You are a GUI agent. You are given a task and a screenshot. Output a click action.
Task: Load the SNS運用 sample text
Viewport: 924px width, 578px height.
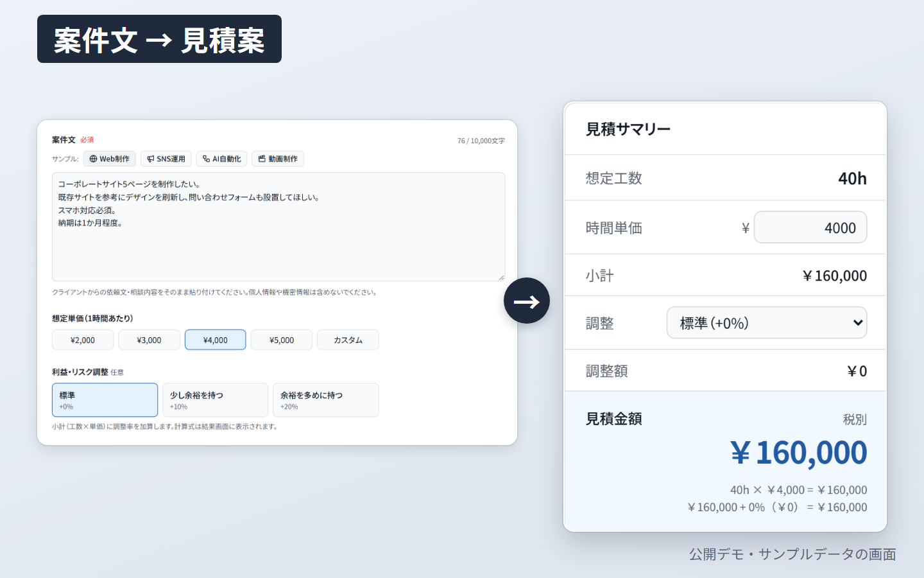166,159
